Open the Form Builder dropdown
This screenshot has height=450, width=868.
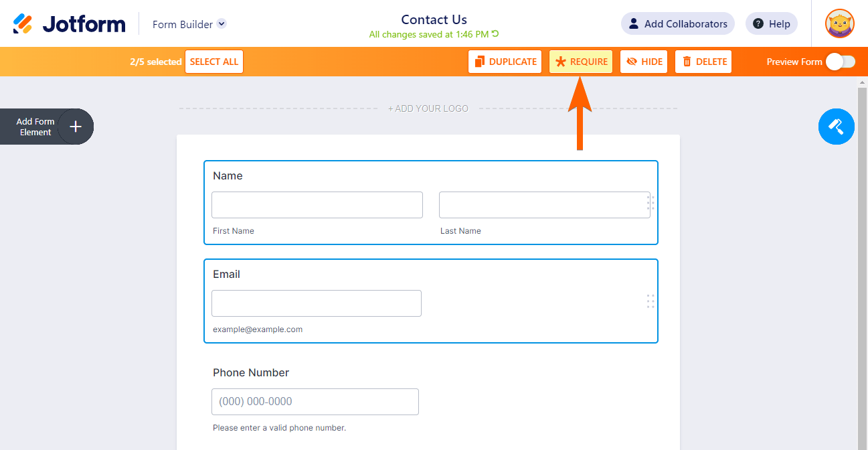222,24
